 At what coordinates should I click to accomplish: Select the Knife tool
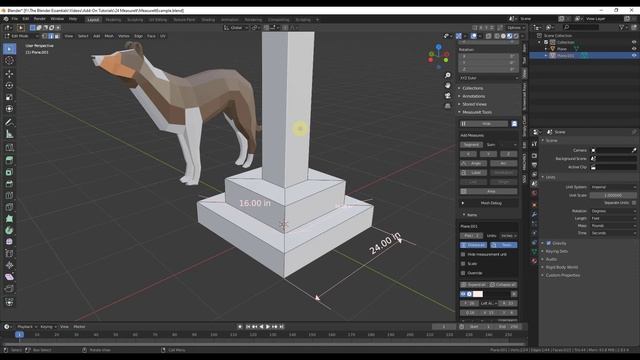[x=9, y=207]
